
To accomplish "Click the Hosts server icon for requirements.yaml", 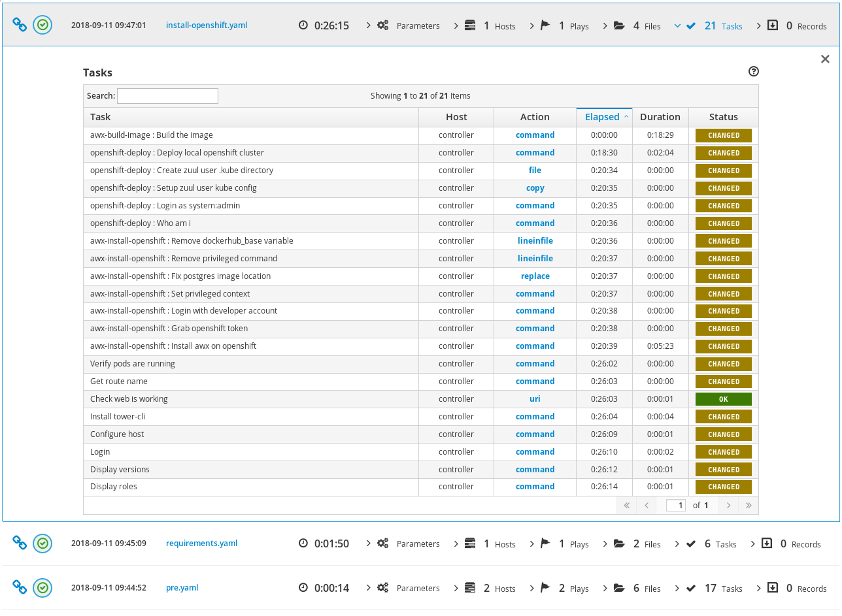I will (469, 543).
